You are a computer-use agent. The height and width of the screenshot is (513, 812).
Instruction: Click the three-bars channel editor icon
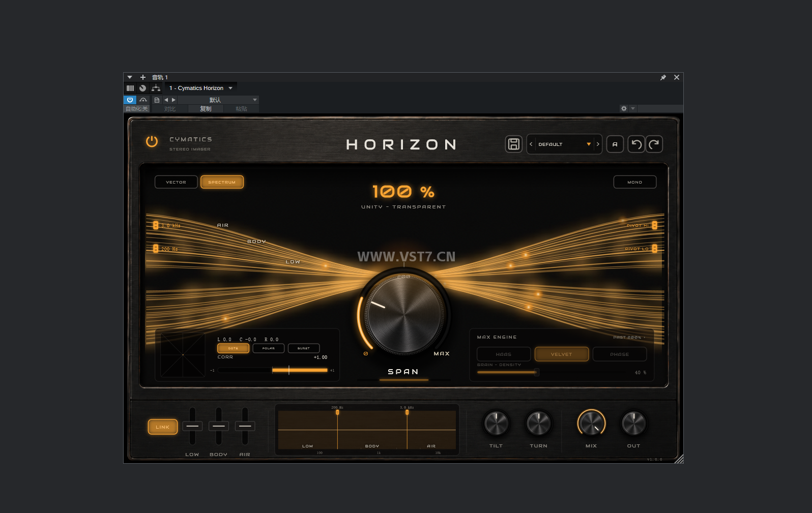[x=130, y=88]
